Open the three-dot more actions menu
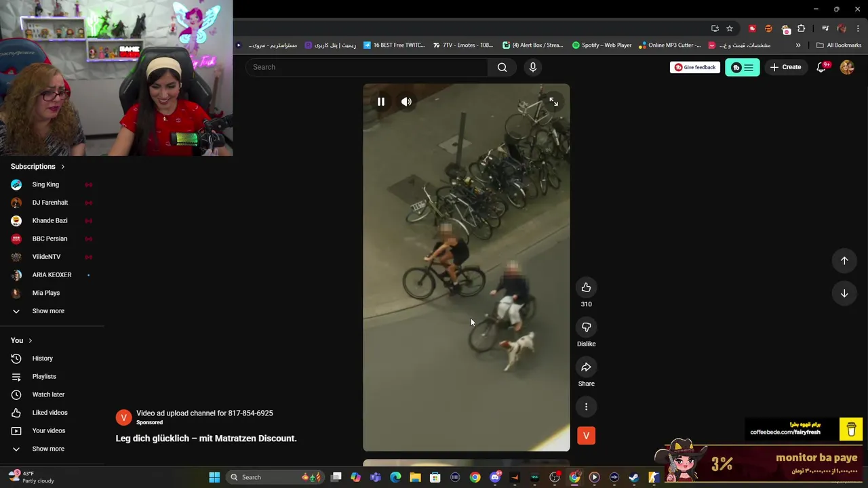This screenshot has width=868, height=488. (x=586, y=407)
